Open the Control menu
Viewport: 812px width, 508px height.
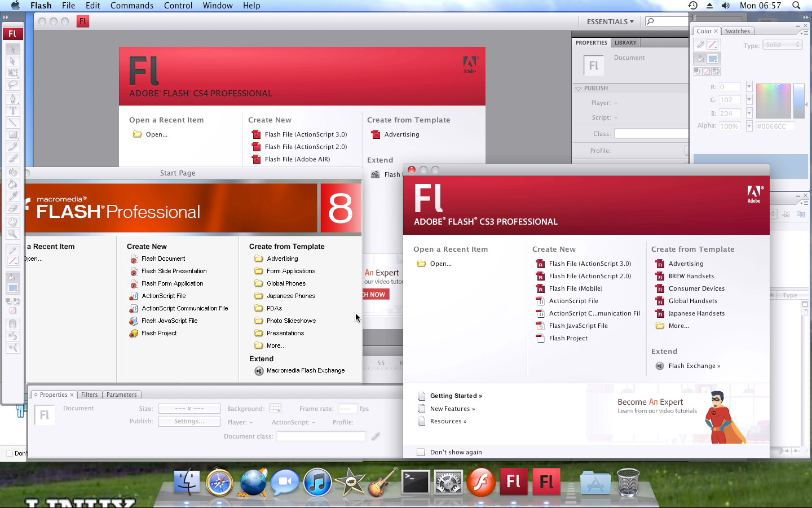click(178, 6)
